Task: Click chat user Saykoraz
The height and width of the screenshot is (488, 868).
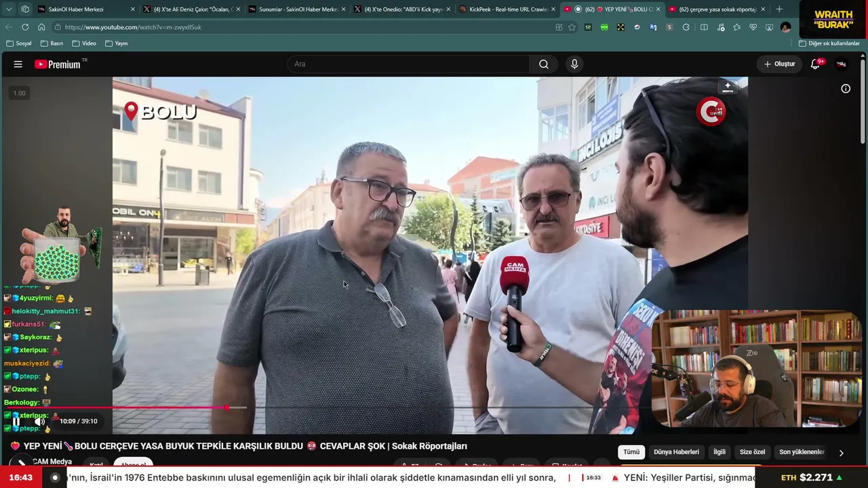Action: pyautogui.click(x=36, y=338)
